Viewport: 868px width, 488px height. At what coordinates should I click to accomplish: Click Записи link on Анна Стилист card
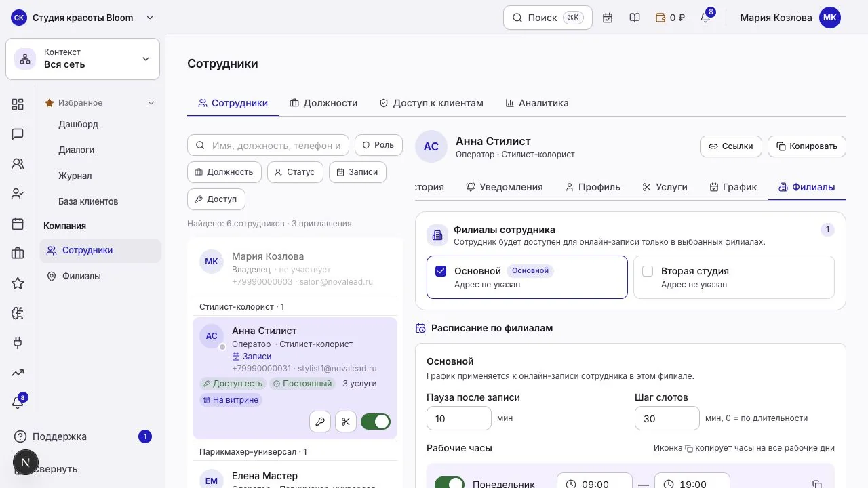(x=252, y=357)
